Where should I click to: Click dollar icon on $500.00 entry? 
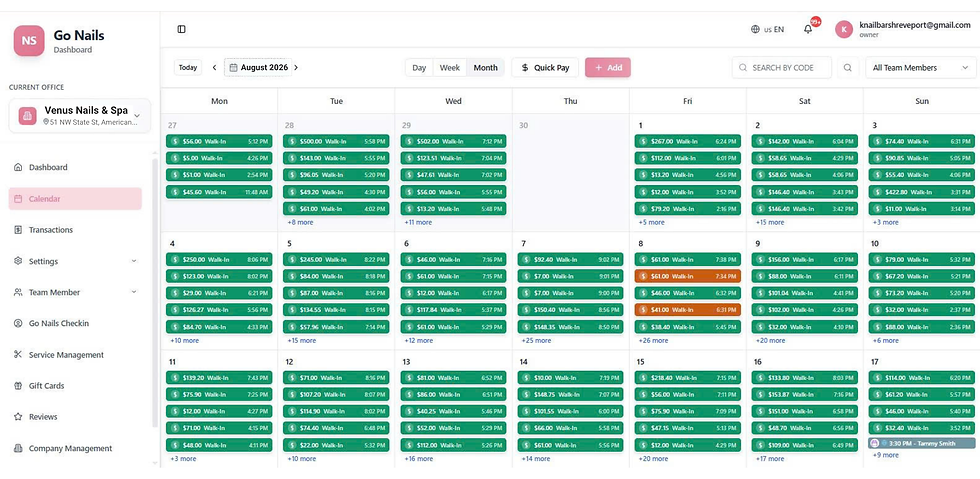292,141
